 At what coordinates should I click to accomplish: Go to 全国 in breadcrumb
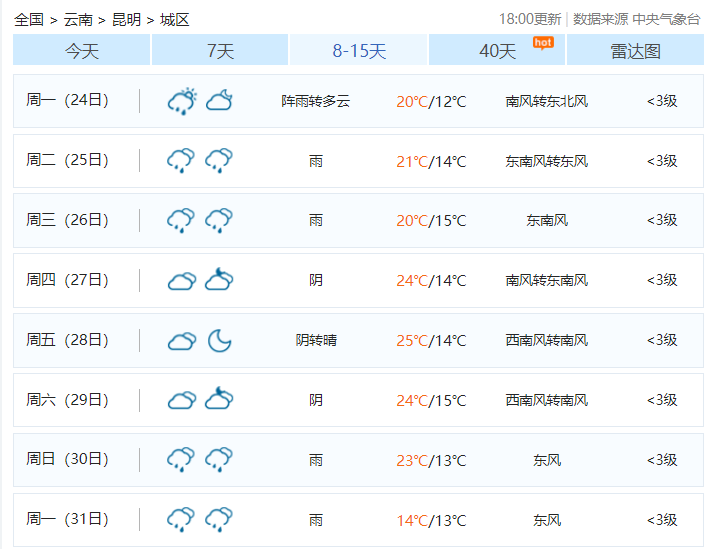click(x=29, y=19)
